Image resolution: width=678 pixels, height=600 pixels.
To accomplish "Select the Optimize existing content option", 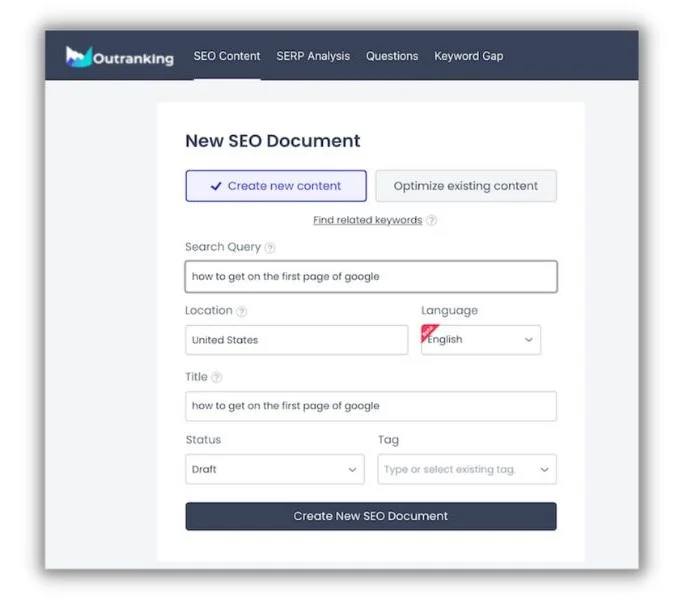I will coord(465,186).
